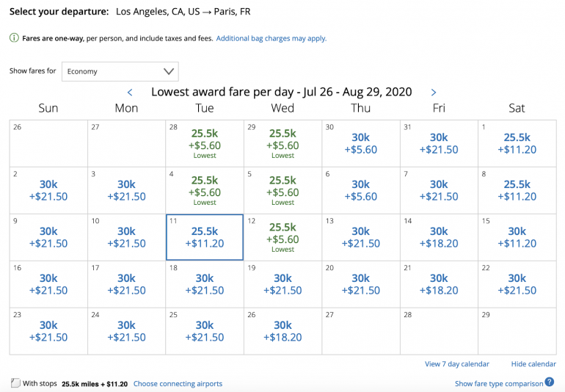Viewport: 565px width, 392px height.
Task: Select July 30 Thursday 30k fare
Action: pos(360,143)
